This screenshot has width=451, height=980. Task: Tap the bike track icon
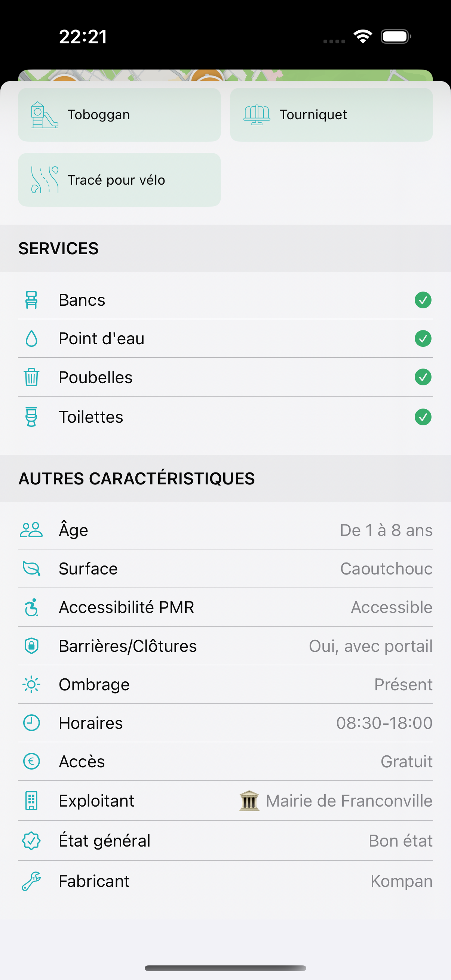point(45,180)
